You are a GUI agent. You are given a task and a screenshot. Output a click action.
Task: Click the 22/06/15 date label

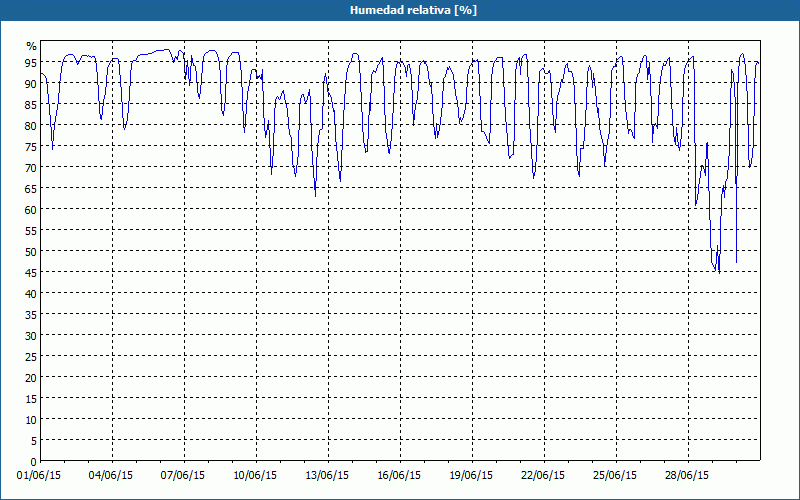(543, 476)
